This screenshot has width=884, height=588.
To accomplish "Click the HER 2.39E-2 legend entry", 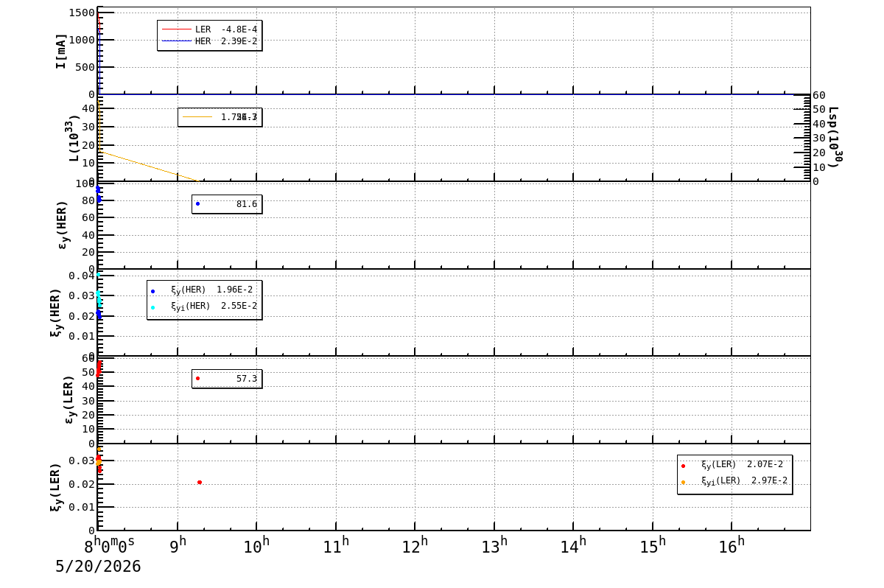I will click(x=210, y=41).
